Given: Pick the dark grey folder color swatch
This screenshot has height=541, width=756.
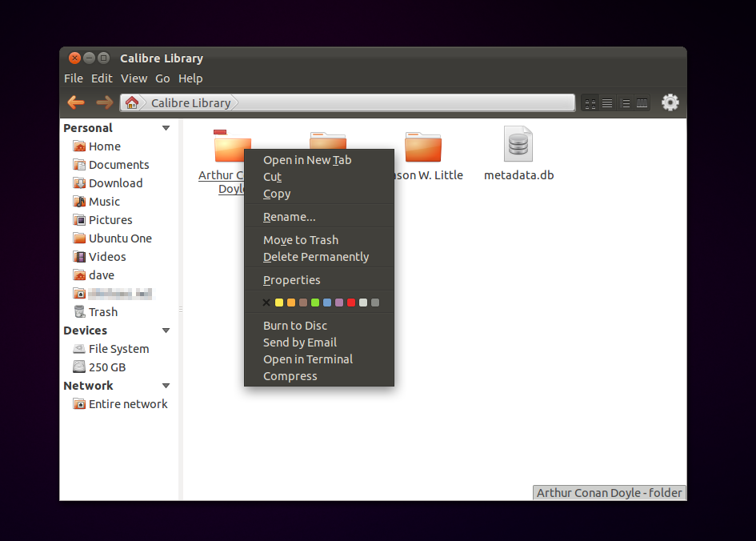Looking at the screenshot, I should [x=375, y=303].
